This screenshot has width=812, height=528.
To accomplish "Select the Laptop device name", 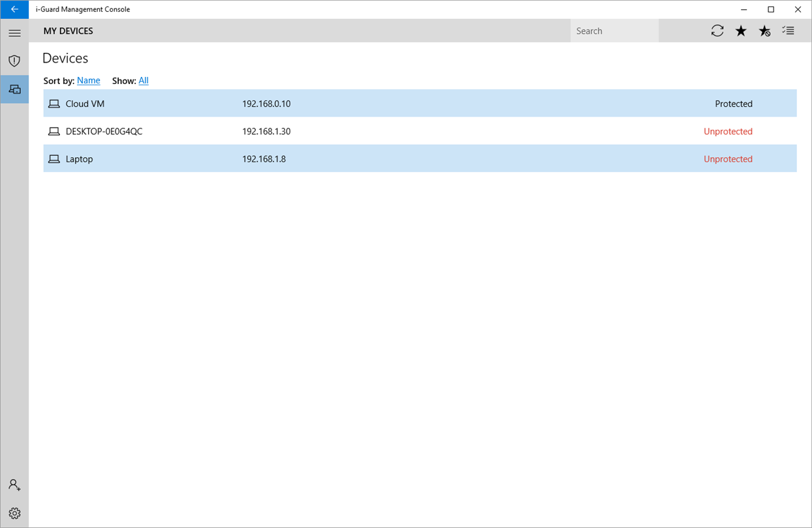I will 79,159.
